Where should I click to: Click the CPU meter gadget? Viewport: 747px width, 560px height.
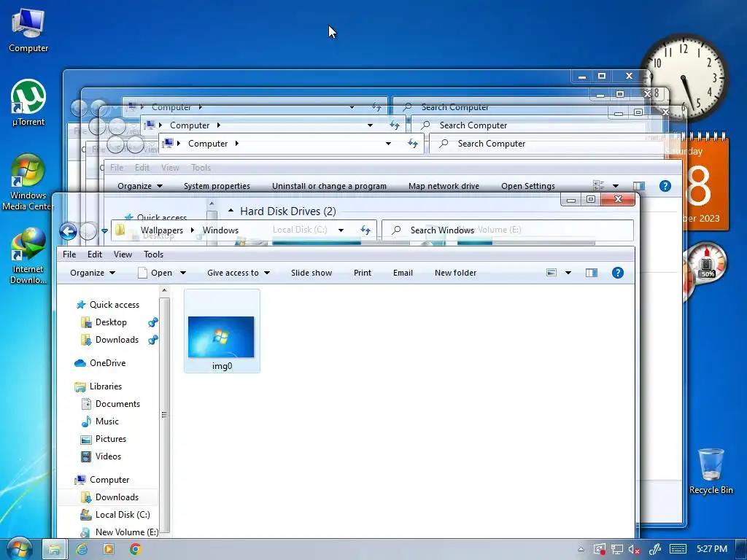click(x=707, y=263)
